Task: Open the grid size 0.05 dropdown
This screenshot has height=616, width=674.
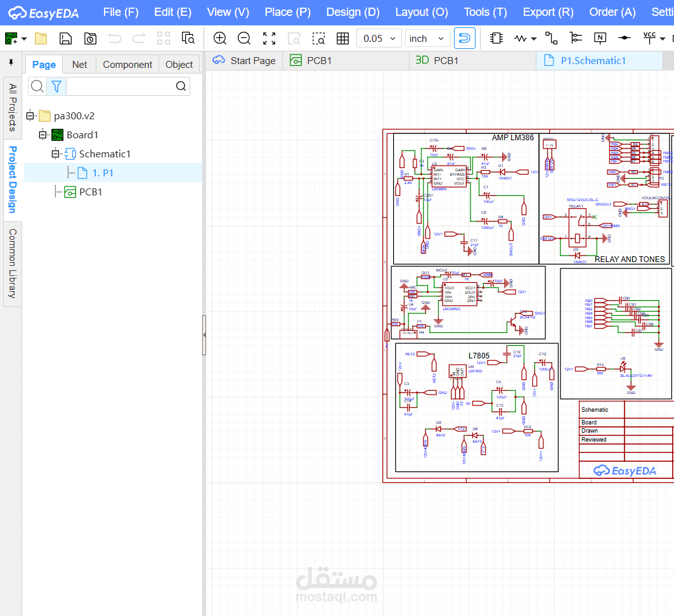Action: pyautogui.click(x=379, y=39)
